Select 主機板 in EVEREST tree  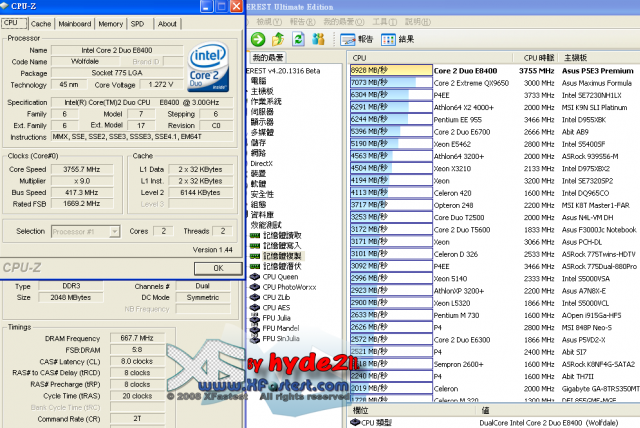coord(262,91)
